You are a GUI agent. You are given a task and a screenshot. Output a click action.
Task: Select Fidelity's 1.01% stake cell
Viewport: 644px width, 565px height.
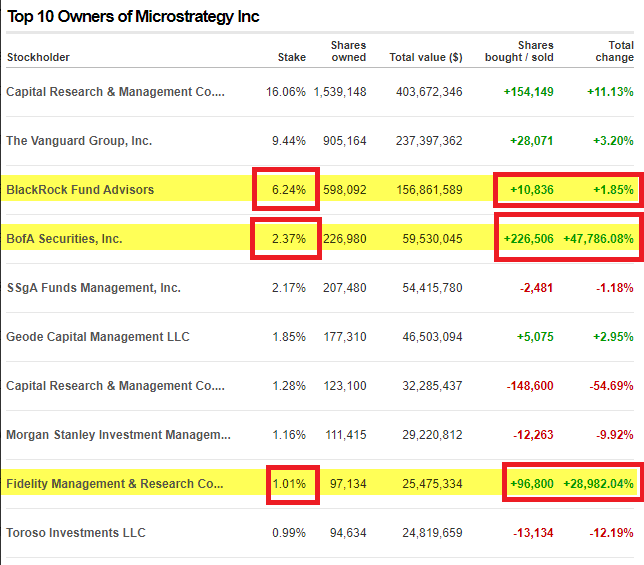(289, 484)
